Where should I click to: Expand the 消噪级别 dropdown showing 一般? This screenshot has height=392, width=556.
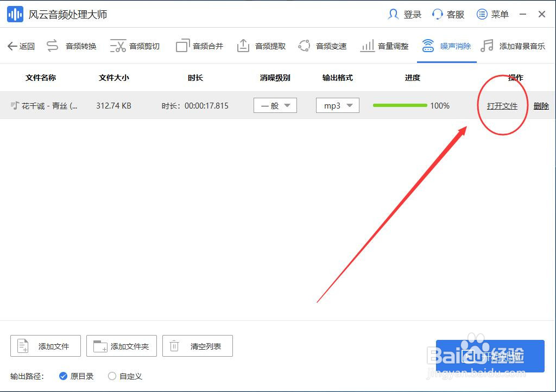[275, 105]
